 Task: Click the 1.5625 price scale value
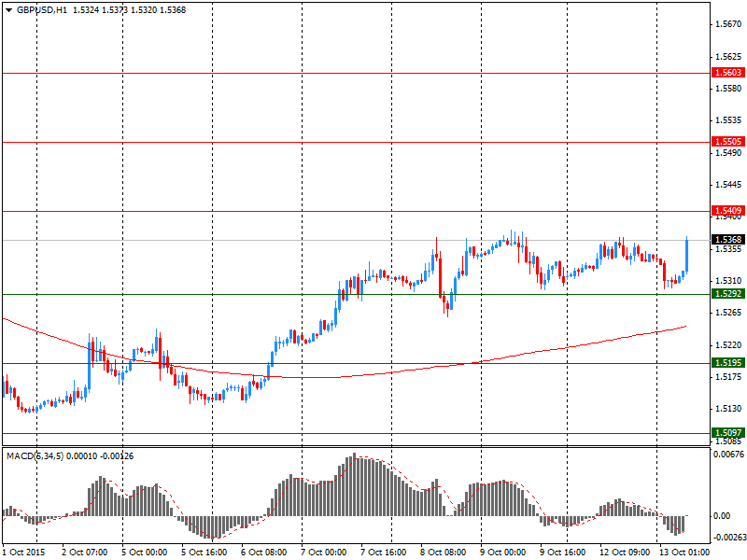point(729,57)
